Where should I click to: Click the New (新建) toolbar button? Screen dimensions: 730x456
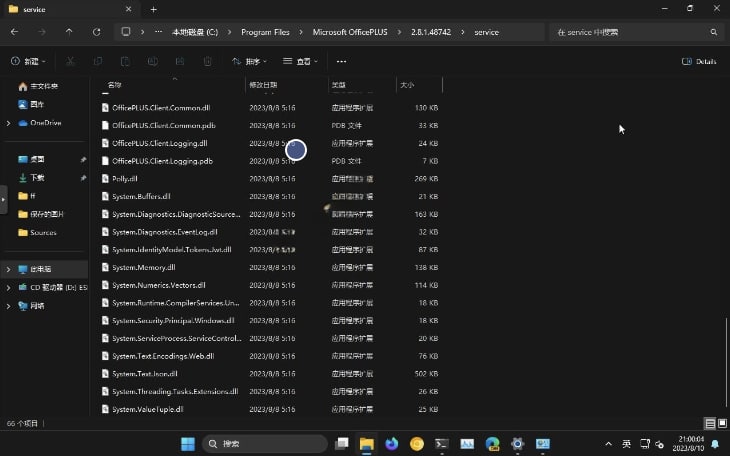[29, 61]
